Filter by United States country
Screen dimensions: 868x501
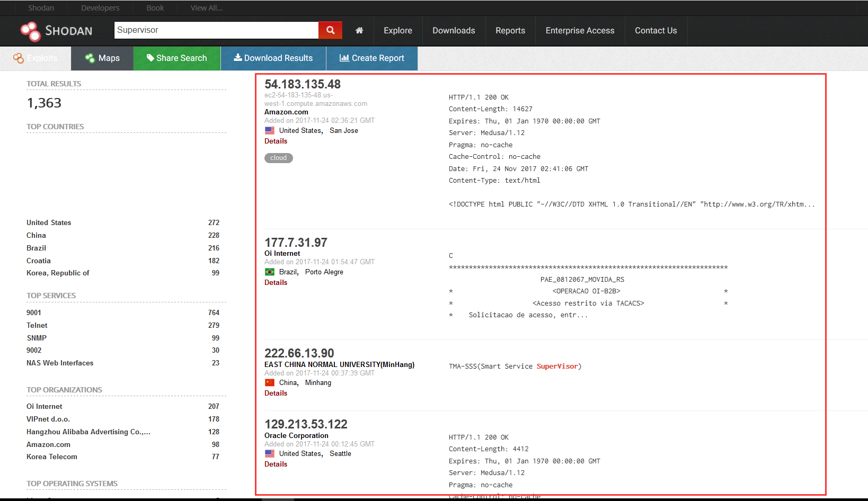(x=49, y=223)
